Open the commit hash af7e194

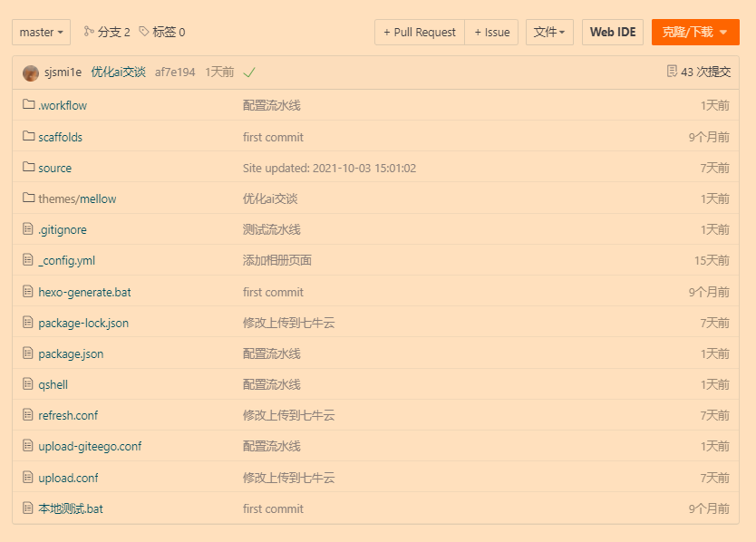[175, 73]
